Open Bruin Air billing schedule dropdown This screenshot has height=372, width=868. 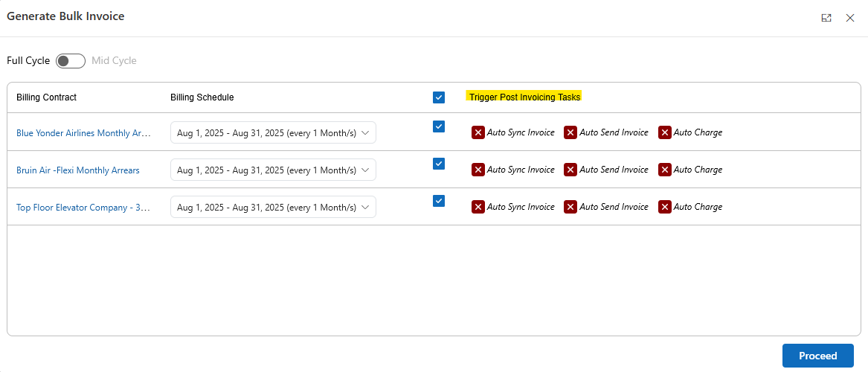(x=273, y=170)
